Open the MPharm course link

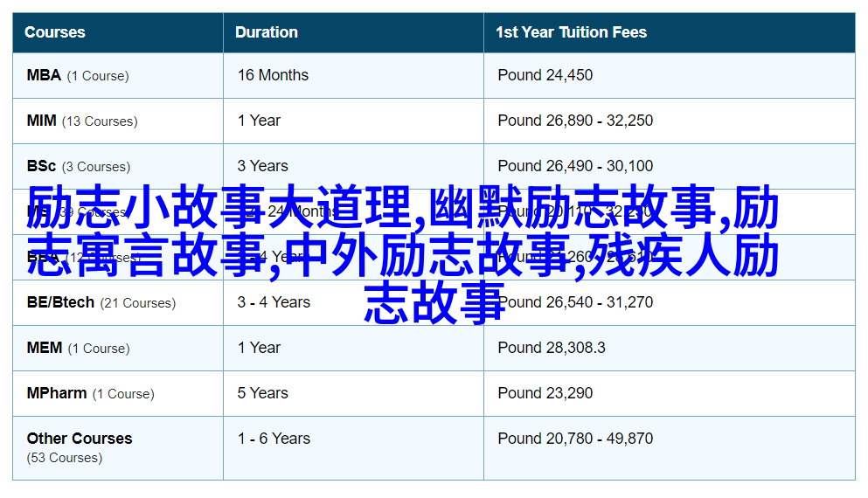[57, 393]
